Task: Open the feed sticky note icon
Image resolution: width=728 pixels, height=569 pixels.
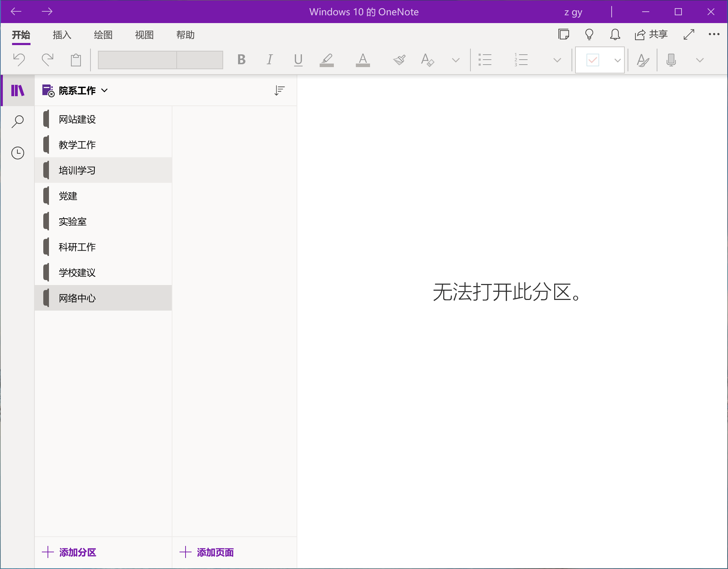Action: point(564,34)
